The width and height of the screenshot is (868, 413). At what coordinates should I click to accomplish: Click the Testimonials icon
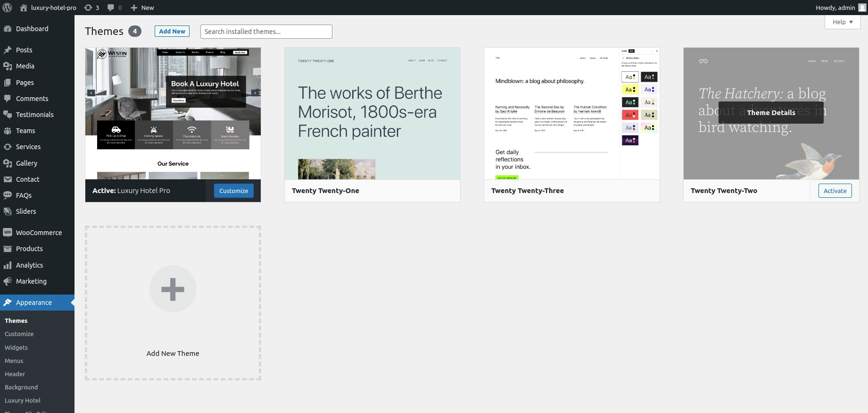8,115
